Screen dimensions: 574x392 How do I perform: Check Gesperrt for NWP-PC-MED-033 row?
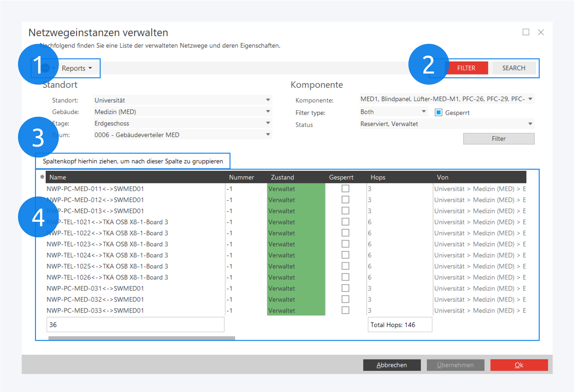click(x=345, y=310)
